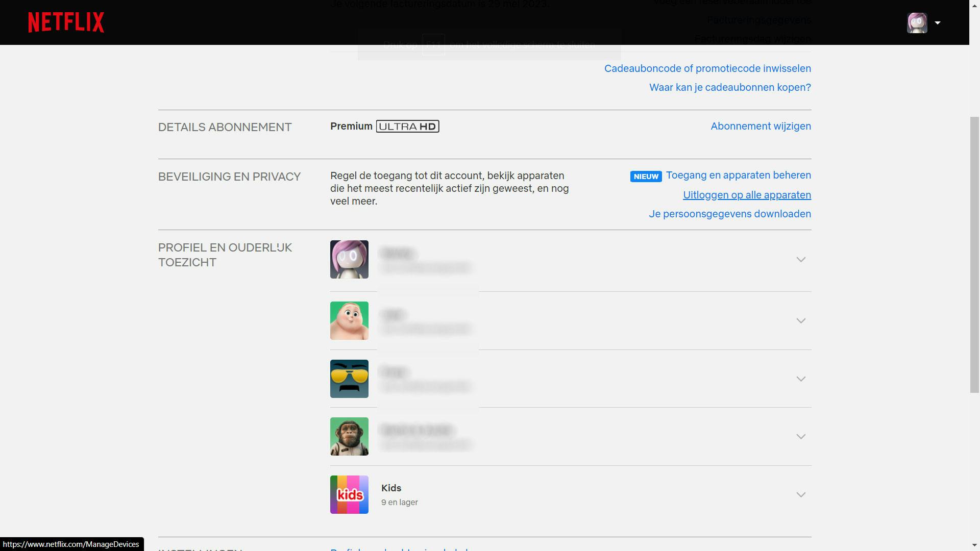This screenshot has width=980, height=551.
Task: Open the account menu dropdown arrow
Action: click(938, 23)
